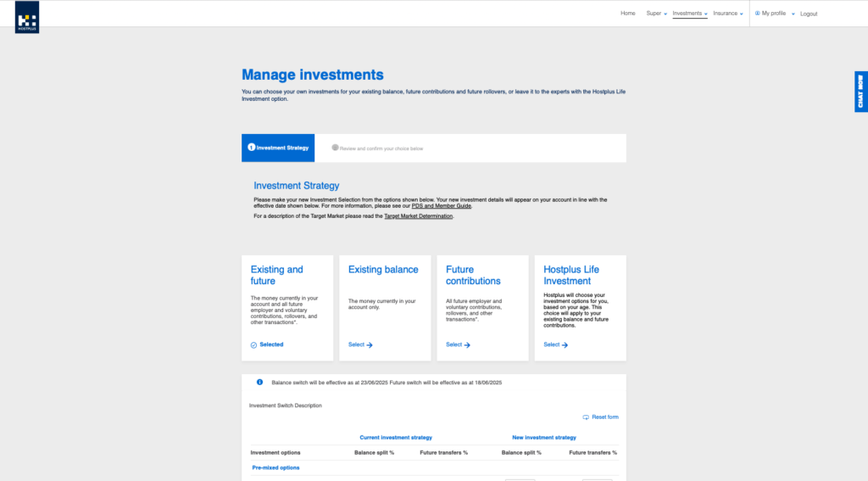
Task: Select the Review and confirm step
Action: tap(381, 148)
